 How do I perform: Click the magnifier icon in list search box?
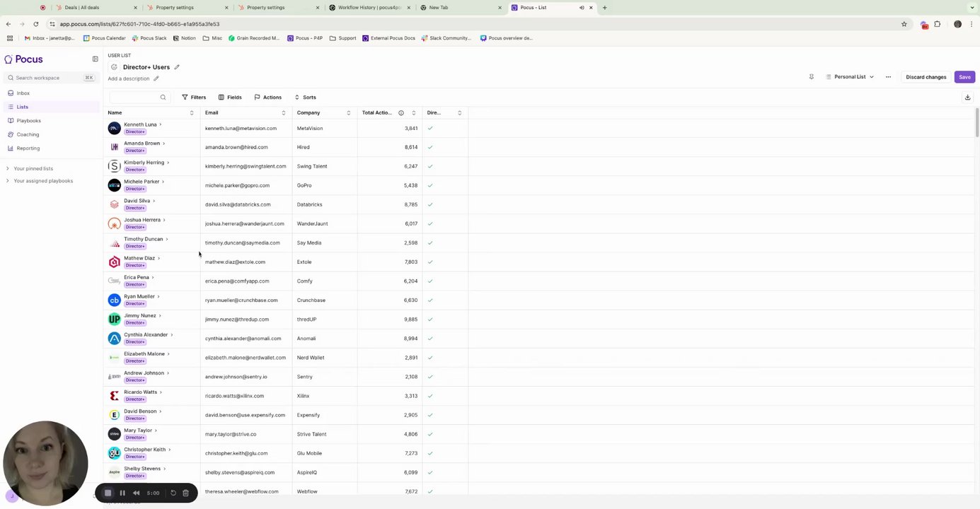pyautogui.click(x=163, y=98)
